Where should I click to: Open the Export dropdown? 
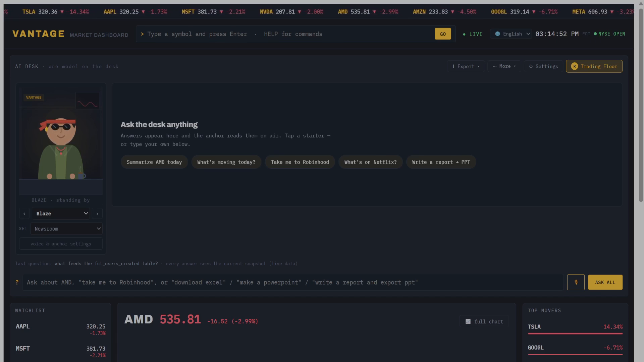[x=466, y=66]
